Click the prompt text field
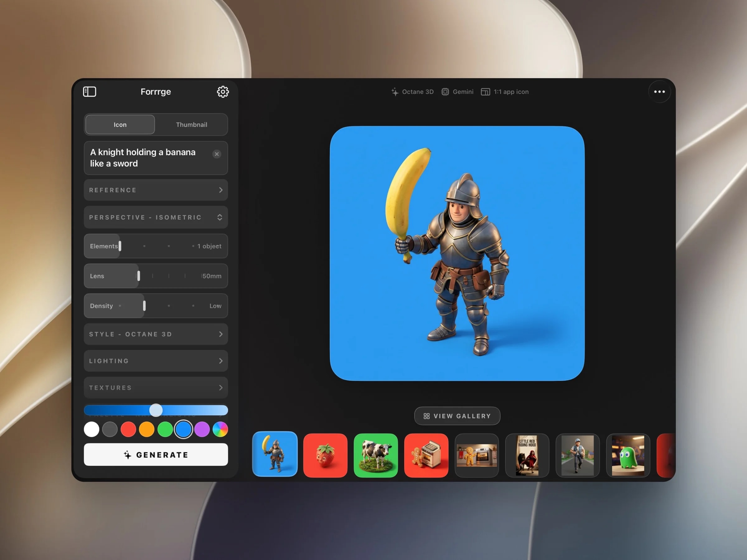The height and width of the screenshot is (560, 747). [x=156, y=158]
